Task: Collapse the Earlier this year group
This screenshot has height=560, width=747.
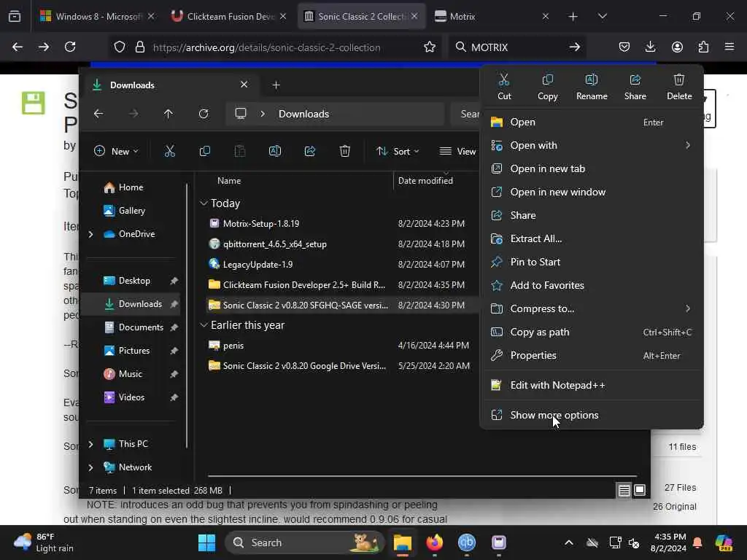Action: (x=204, y=325)
